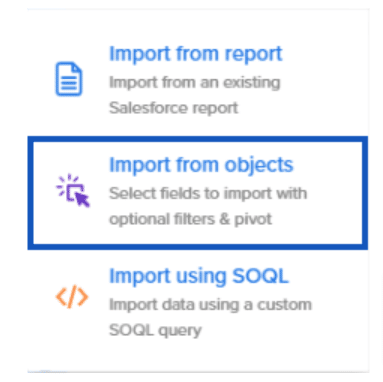Viewport: 383px width, 382px height.
Task: Click inside the blue highlighted option box
Action: 198,193
